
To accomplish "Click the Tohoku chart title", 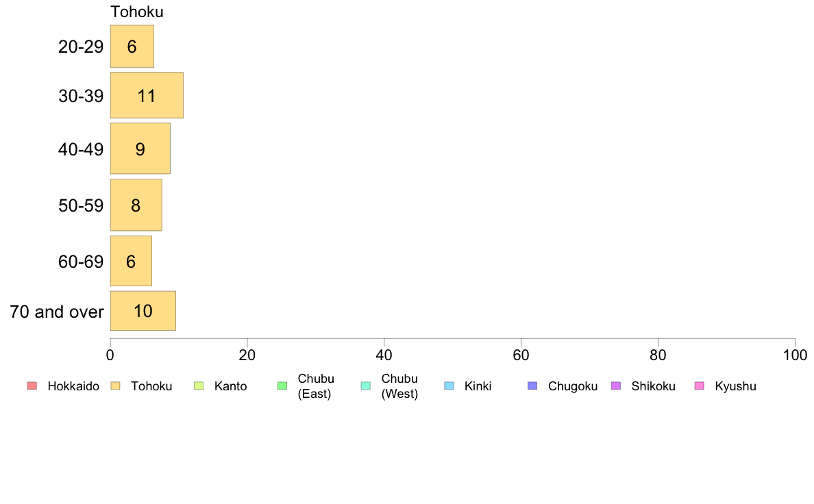I will [137, 12].
